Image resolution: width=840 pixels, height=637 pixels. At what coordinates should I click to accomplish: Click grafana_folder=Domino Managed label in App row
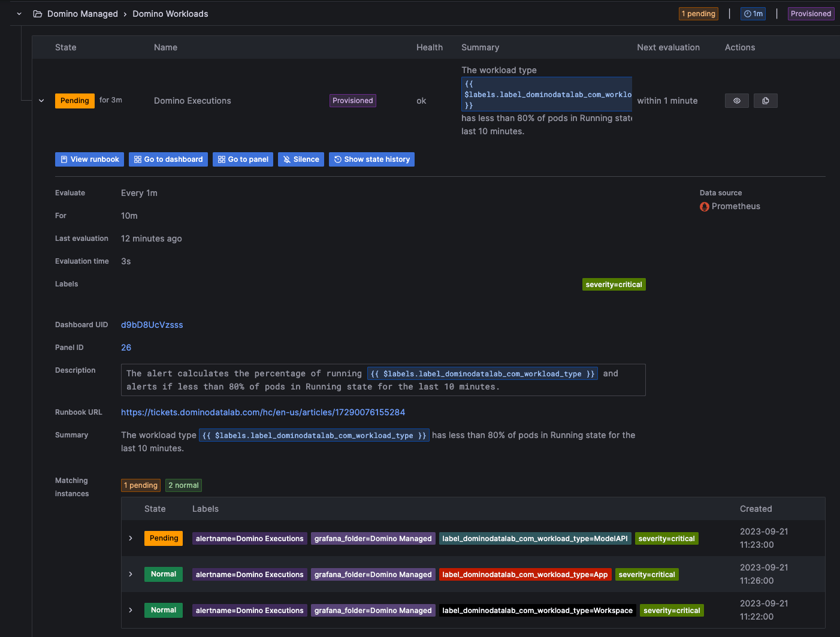[373, 575]
